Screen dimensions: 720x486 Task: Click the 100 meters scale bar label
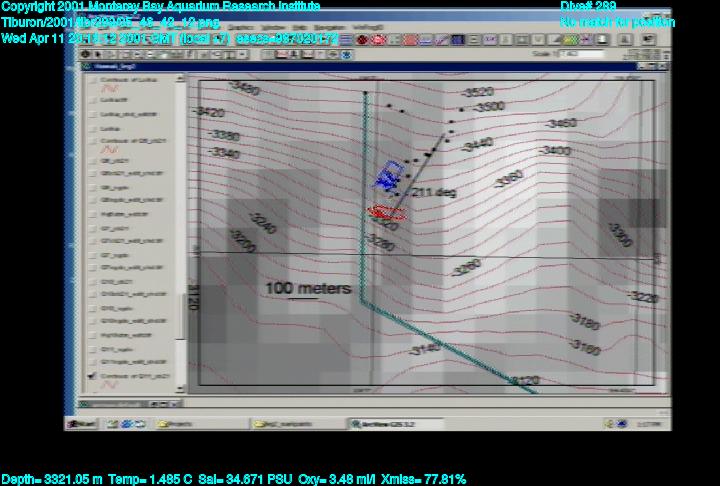click(x=308, y=288)
